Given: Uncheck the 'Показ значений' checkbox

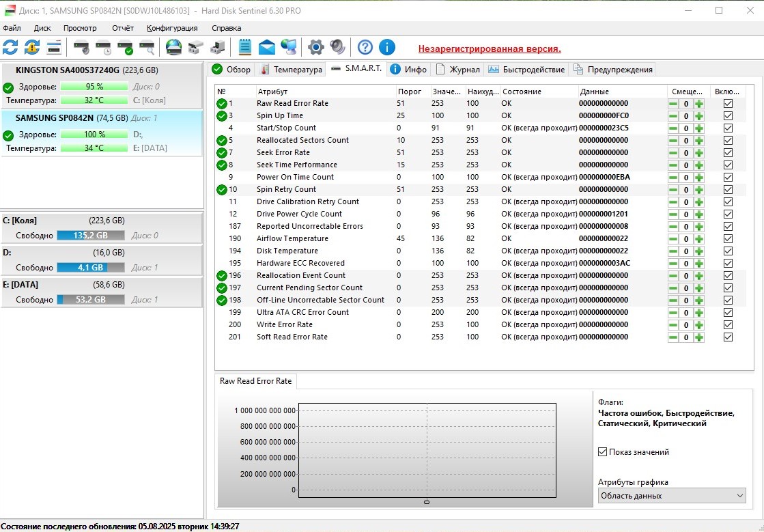Looking at the screenshot, I should pyautogui.click(x=602, y=452).
